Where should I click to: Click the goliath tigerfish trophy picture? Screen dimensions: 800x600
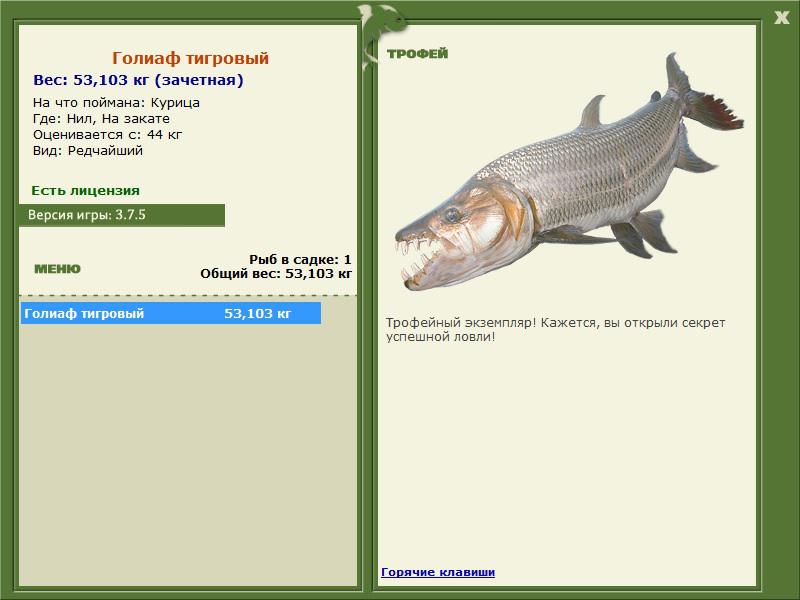pyautogui.click(x=569, y=171)
